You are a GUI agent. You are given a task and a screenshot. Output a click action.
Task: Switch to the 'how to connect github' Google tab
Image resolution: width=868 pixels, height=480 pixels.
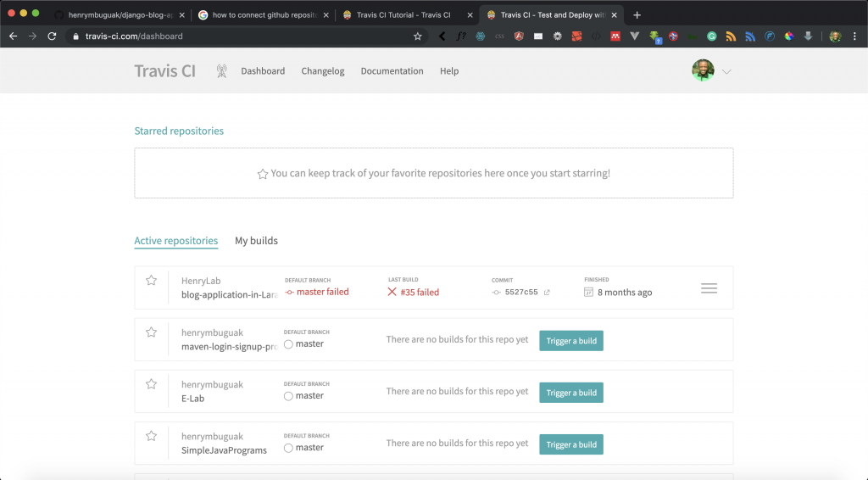coord(264,15)
